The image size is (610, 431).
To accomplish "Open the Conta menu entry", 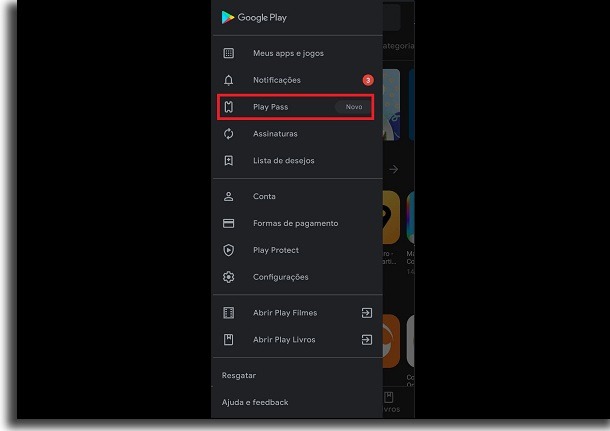I will click(x=297, y=196).
